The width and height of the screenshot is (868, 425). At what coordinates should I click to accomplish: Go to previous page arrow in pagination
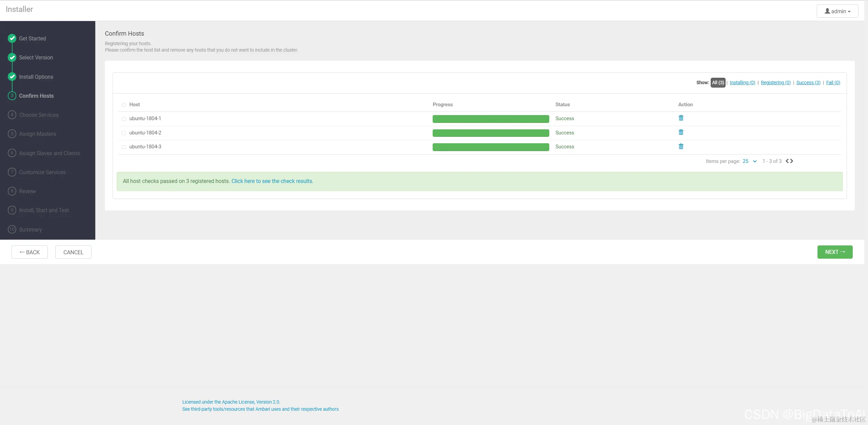point(787,161)
